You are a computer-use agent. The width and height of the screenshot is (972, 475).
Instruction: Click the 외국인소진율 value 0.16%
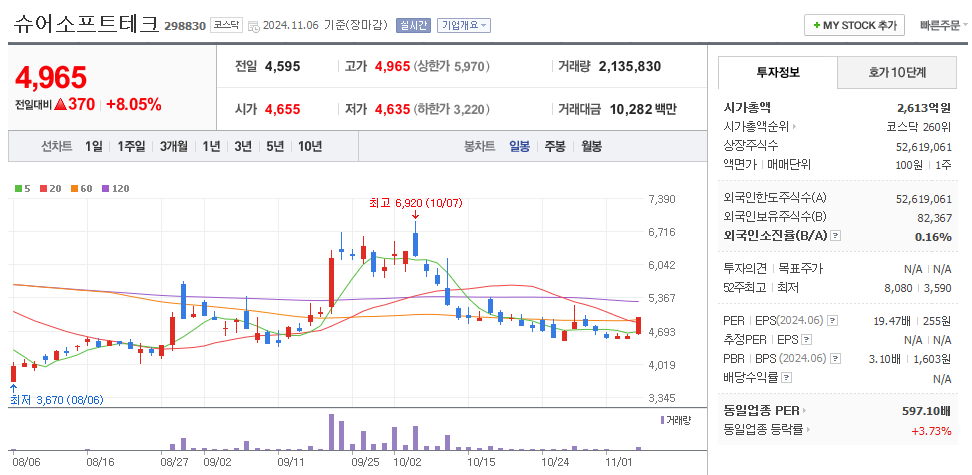[x=934, y=236]
